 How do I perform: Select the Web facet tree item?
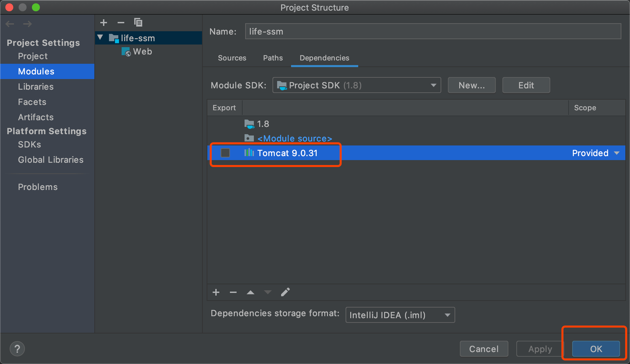click(142, 51)
